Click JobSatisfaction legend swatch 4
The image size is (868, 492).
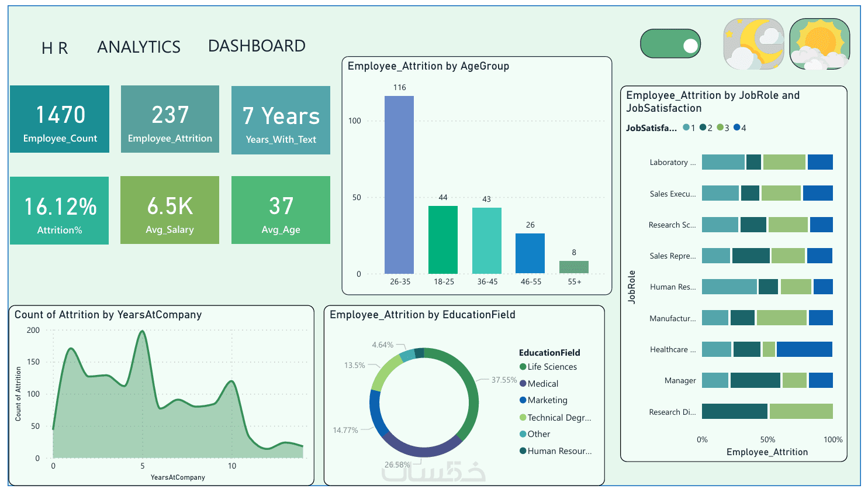pyautogui.click(x=737, y=128)
